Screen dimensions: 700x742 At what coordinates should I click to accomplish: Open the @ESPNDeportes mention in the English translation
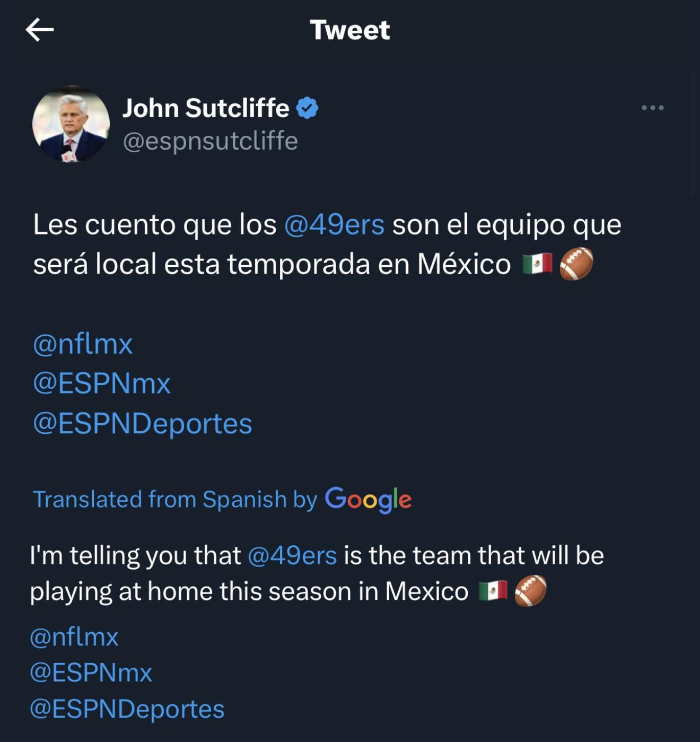tap(127, 709)
